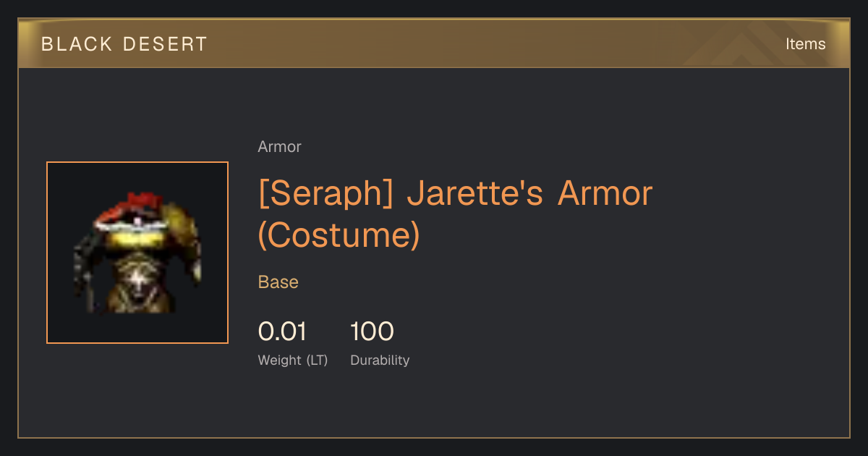Select the Armor category label
This screenshot has width=868, height=456.
coord(279,147)
